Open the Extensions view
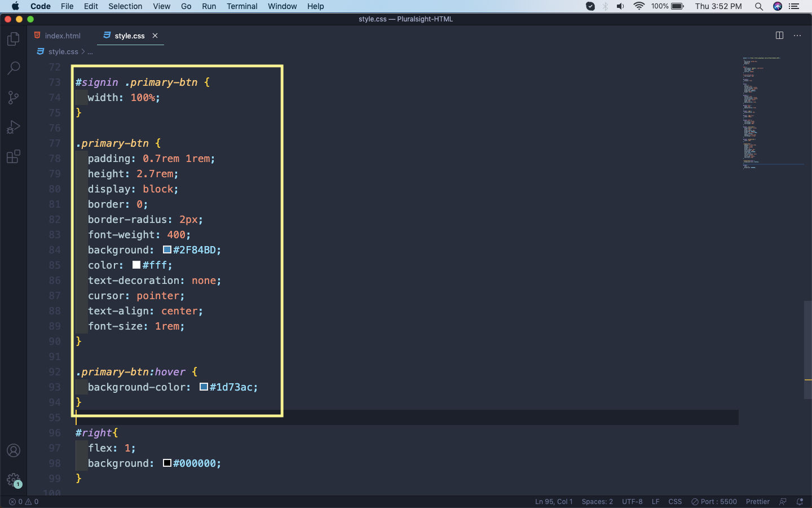The width and height of the screenshot is (812, 508). [x=14, y=156]
